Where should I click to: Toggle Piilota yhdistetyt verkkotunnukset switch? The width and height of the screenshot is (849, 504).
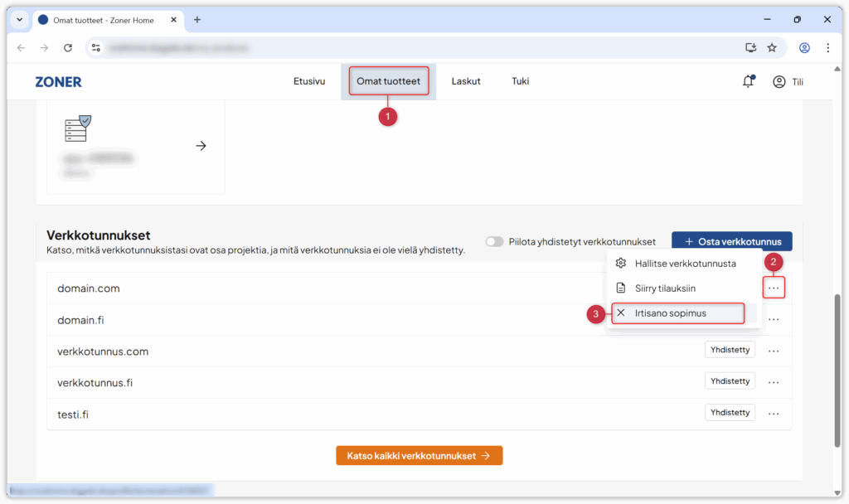[x=494, y=242]
